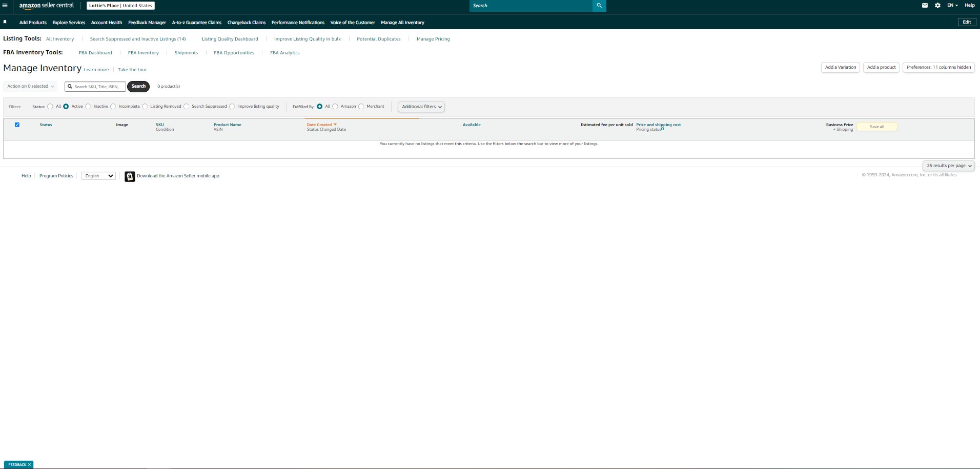Click the Take the tour link

tap(132, 70)
